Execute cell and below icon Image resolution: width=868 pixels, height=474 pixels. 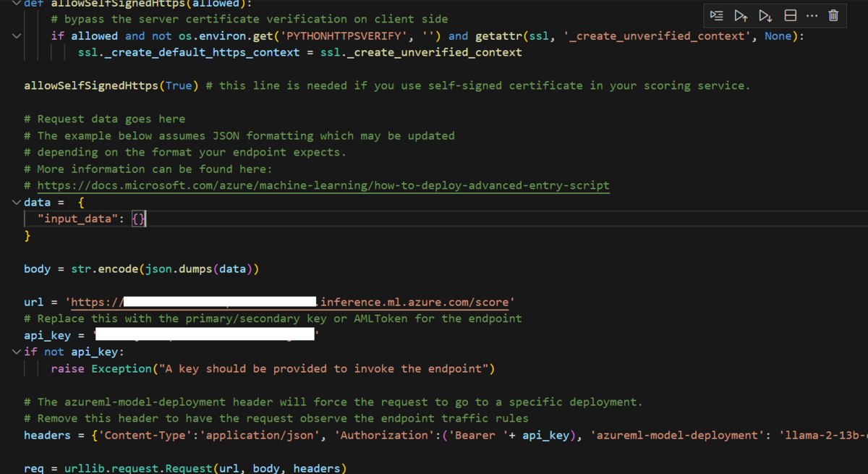point(765,15)
